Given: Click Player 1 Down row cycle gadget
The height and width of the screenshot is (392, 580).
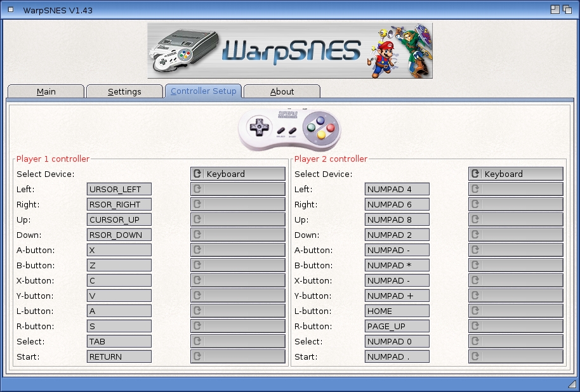Looking at the screenshot, I should tap(238, 235).
